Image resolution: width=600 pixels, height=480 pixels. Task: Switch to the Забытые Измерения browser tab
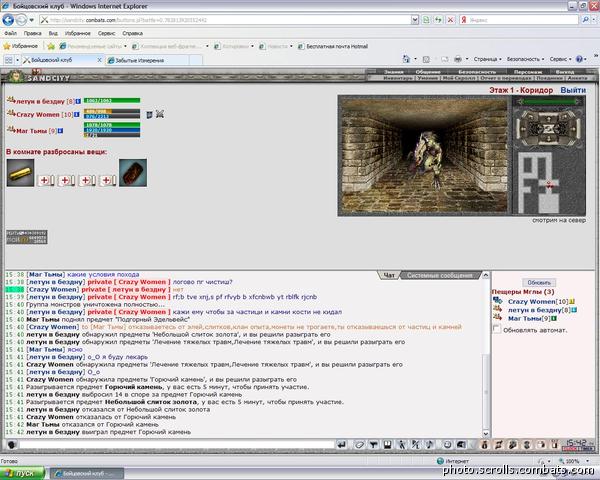(148, 60)
